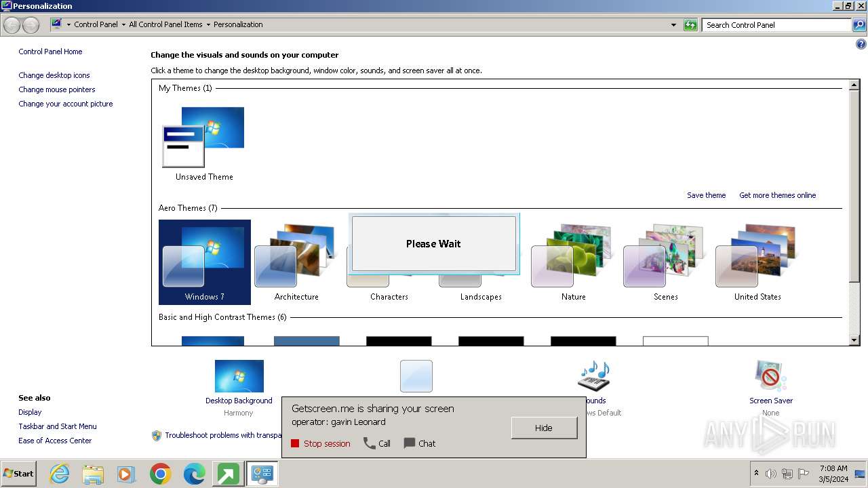Open the Help question mark icon
This screenshot has height=488, width=868.
861,45
